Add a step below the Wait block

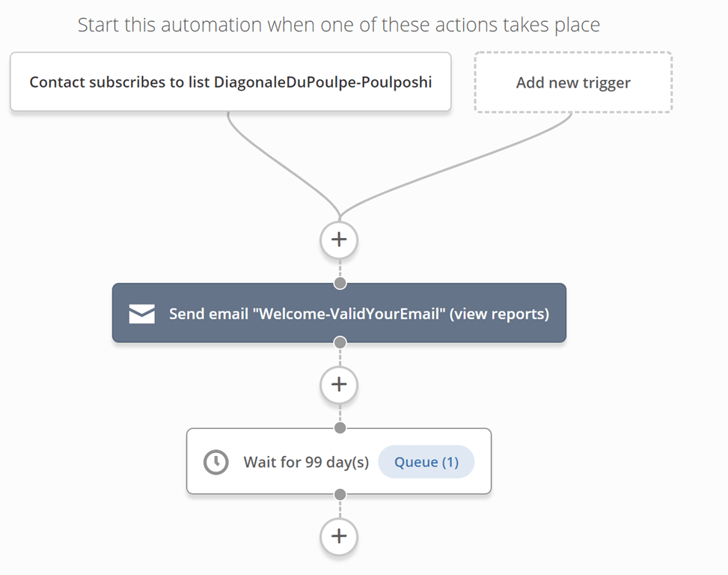click(339, 537)
